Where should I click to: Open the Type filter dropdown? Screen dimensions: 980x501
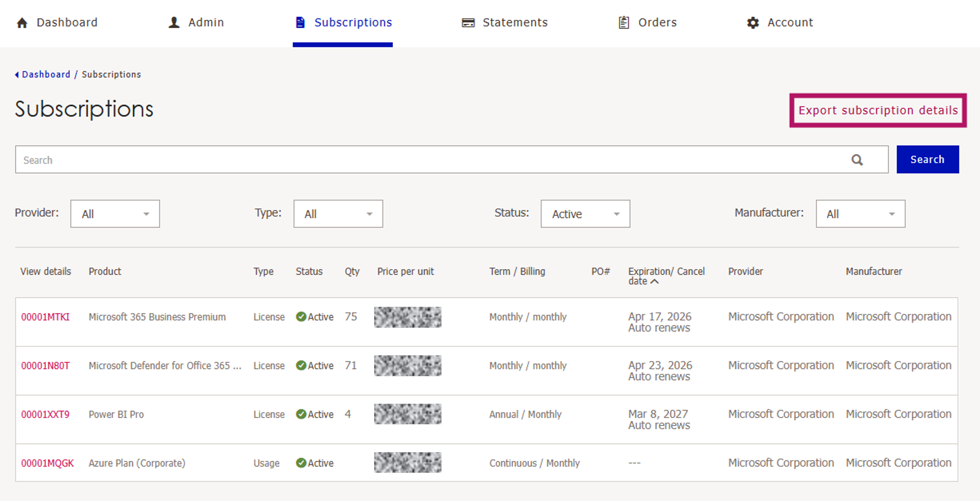[x=338, y=214]
